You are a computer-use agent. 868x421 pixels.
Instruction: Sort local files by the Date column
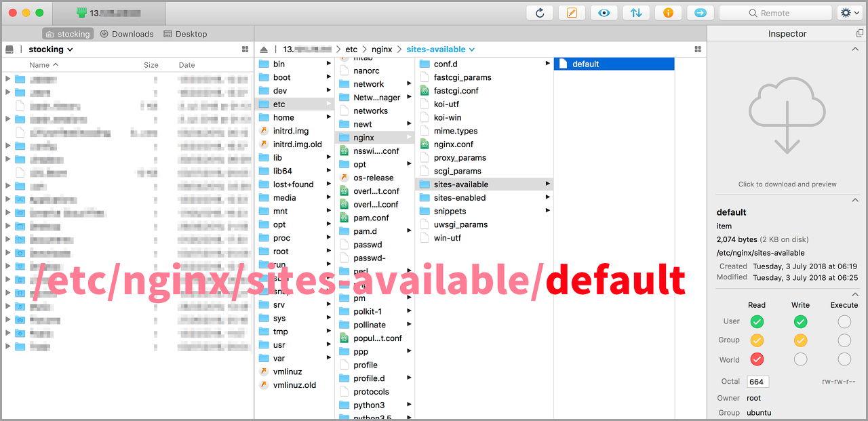click(186, 65)
